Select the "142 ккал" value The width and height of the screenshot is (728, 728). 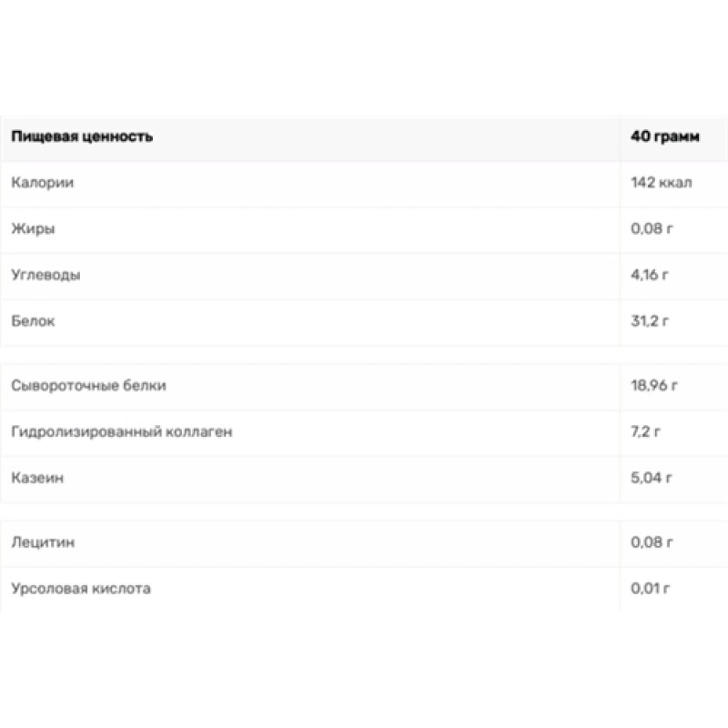662,183
